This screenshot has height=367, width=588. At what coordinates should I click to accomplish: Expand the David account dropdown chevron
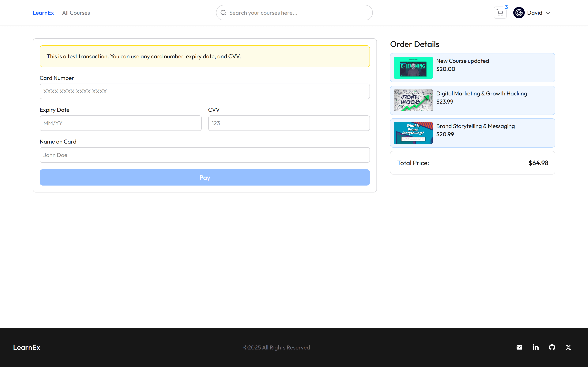(x=548, y=13)
